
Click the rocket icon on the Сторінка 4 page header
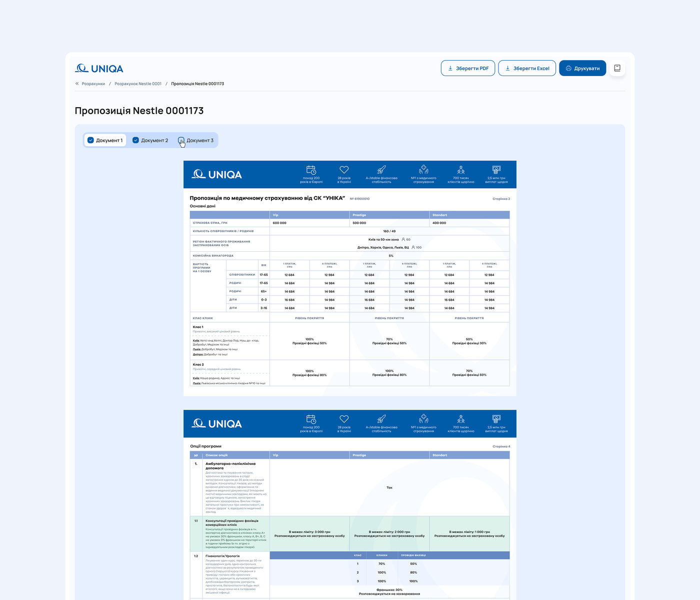(381, 419)
